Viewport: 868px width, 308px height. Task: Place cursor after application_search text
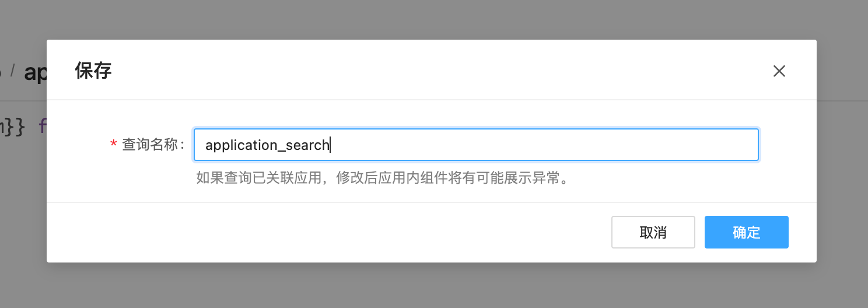tap(330, 145)
